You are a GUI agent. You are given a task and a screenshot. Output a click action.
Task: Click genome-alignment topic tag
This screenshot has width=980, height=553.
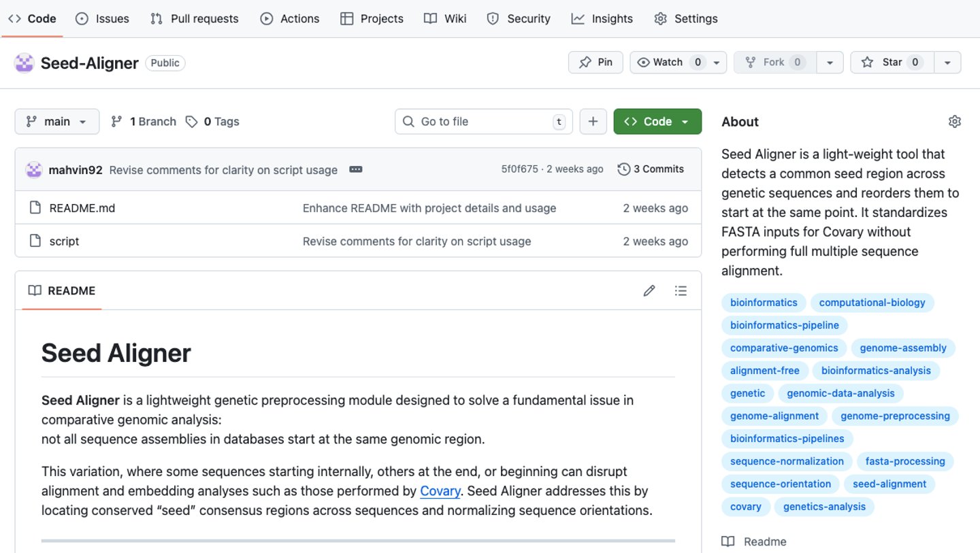774,416
